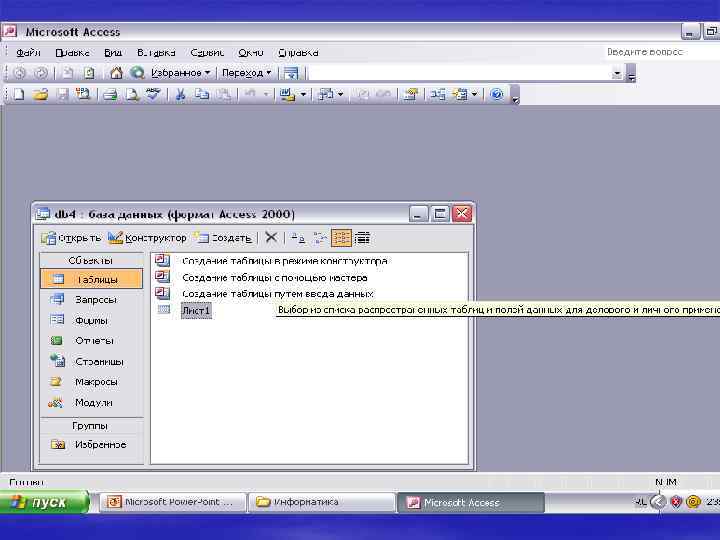Click the Print Preview icon
This screenshot has height=540, width=720.
132,95
